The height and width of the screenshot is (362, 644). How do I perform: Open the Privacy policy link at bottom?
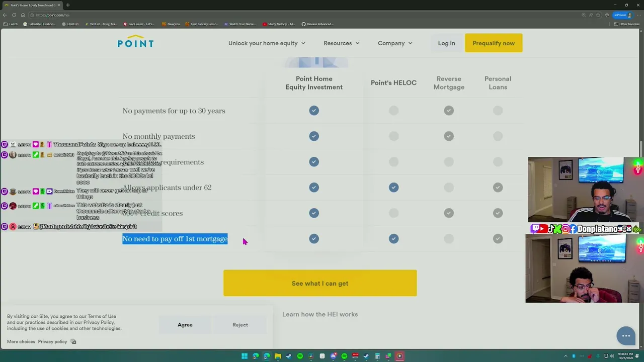coord(52,341)
